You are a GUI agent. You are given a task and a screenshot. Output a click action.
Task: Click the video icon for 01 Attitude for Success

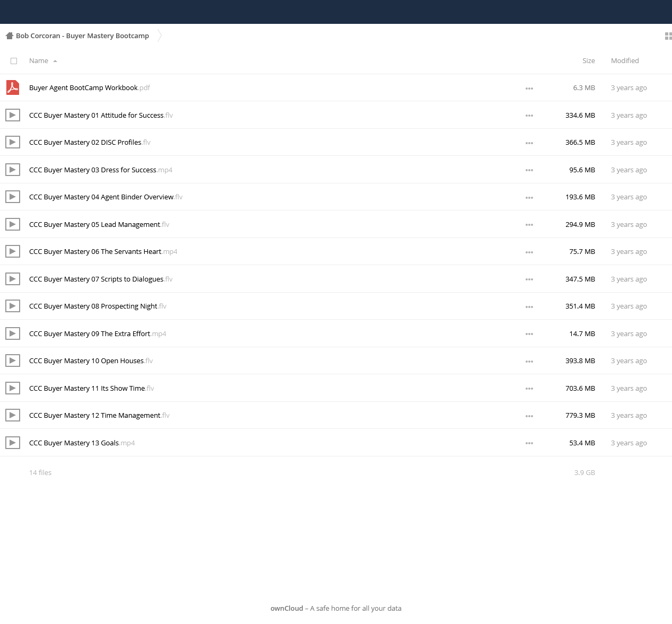13,115
